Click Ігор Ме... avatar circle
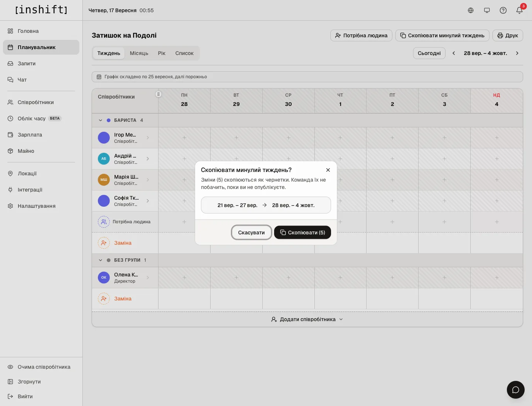 pyautogui.click(x=104, y=138)
